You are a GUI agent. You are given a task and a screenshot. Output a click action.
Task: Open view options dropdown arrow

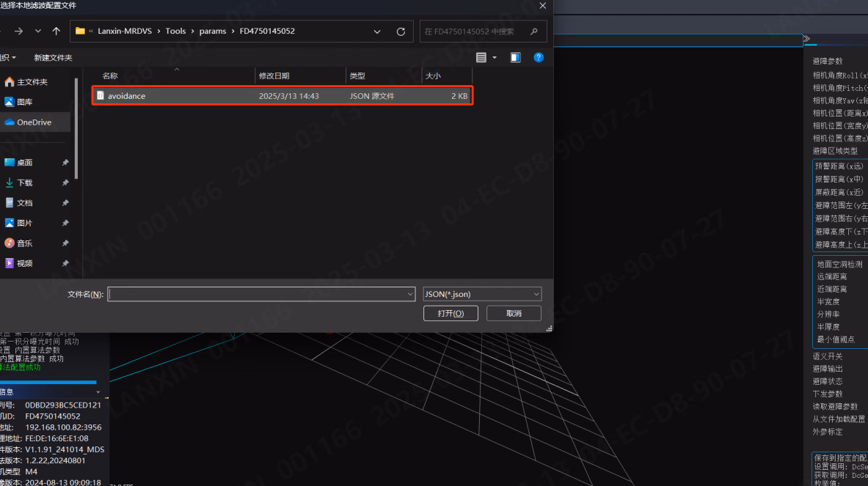click(x=495, y=57)
